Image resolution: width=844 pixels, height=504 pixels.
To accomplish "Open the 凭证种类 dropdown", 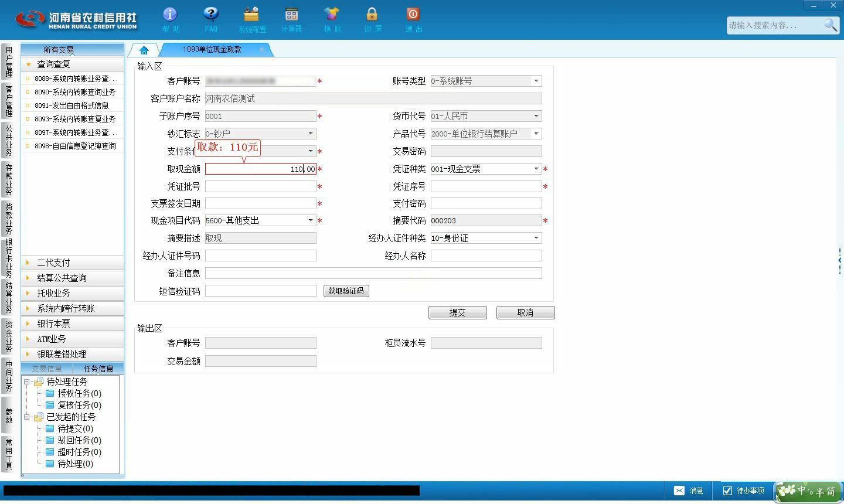I will (536, 169).
